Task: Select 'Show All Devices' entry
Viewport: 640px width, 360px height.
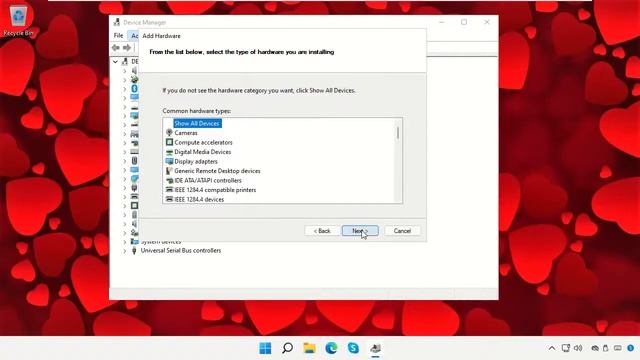Action: [197, 123]
